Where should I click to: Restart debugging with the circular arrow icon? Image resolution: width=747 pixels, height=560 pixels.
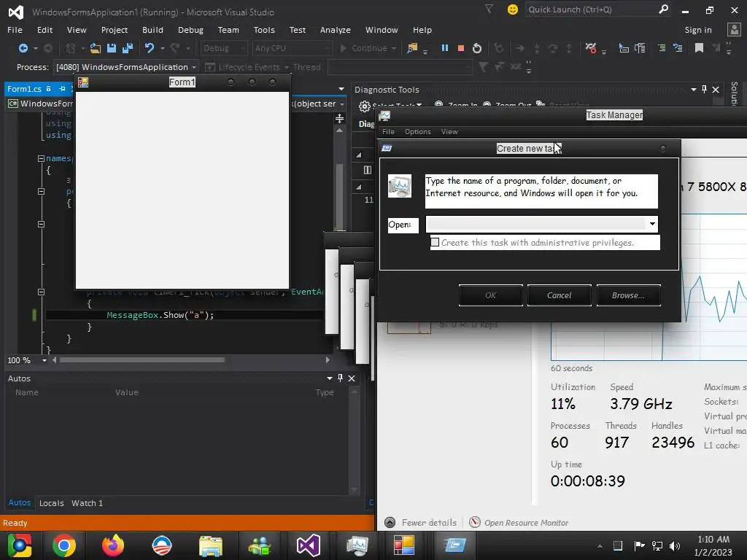477,48
